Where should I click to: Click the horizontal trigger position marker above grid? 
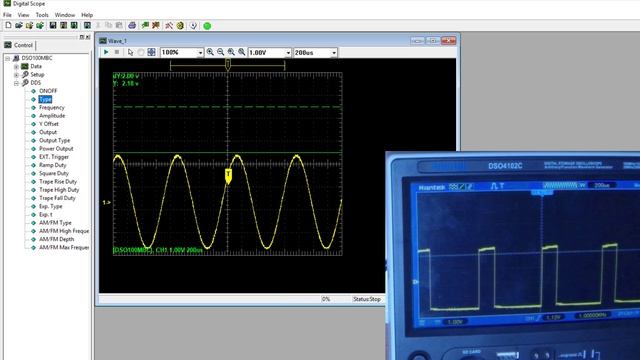tap(228, 64)
